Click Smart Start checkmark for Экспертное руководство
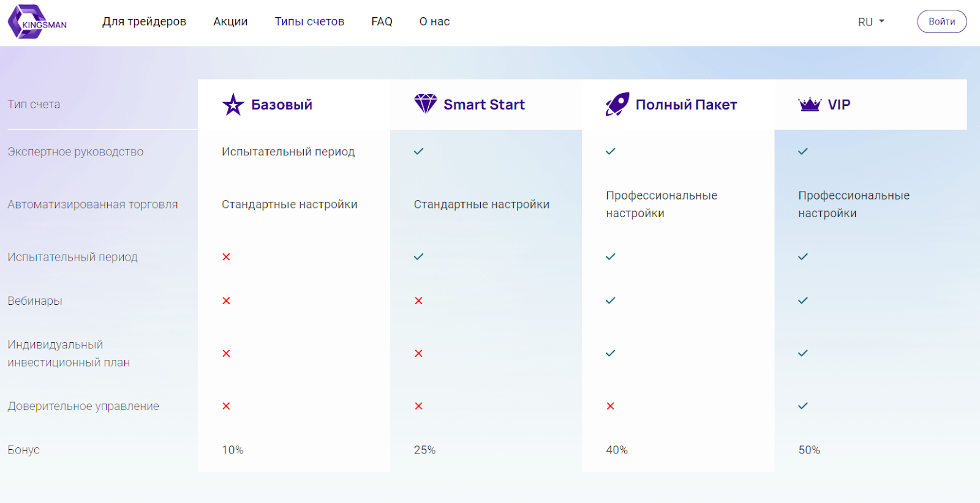The image size is (980, 503). pos(419,151)
